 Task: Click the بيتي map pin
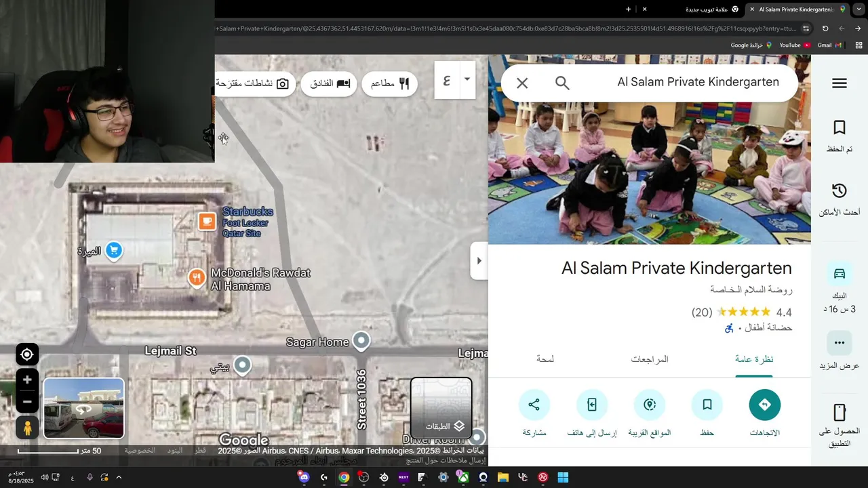click(x=242, y=365)
